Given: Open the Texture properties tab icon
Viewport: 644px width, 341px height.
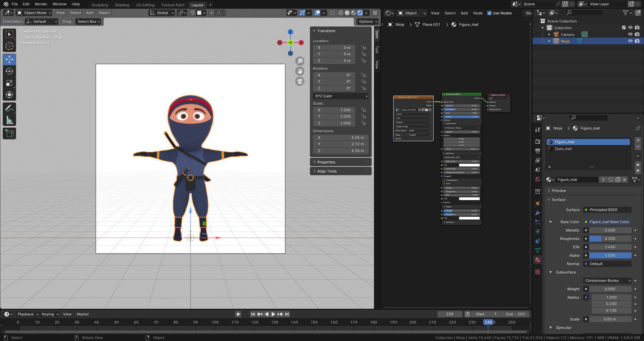Looking at the screenshot, I should point(538,272).
